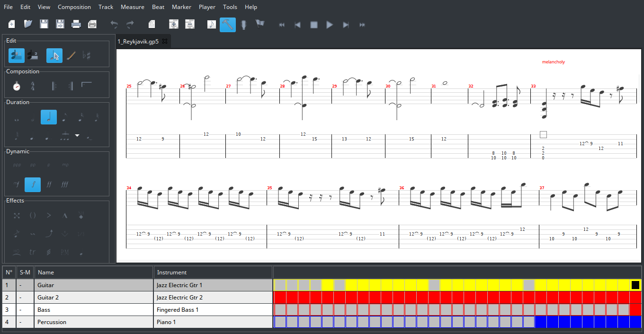
Task: Open the Marker menu
Action: pos(181,7)
